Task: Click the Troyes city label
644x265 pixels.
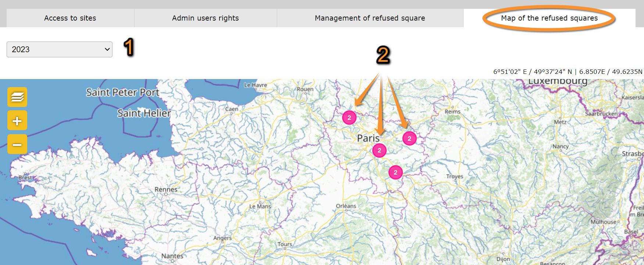Action: point(455,176)
